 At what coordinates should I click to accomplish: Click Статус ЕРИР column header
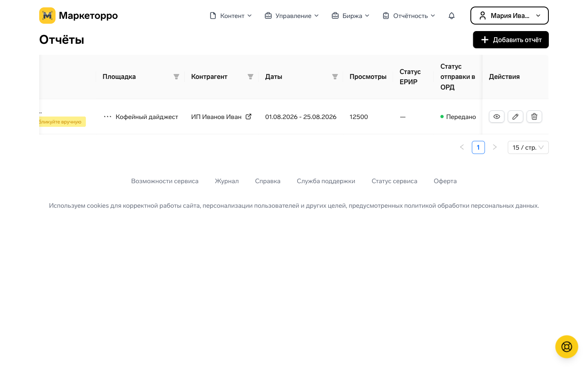click(x=410, y=77)
